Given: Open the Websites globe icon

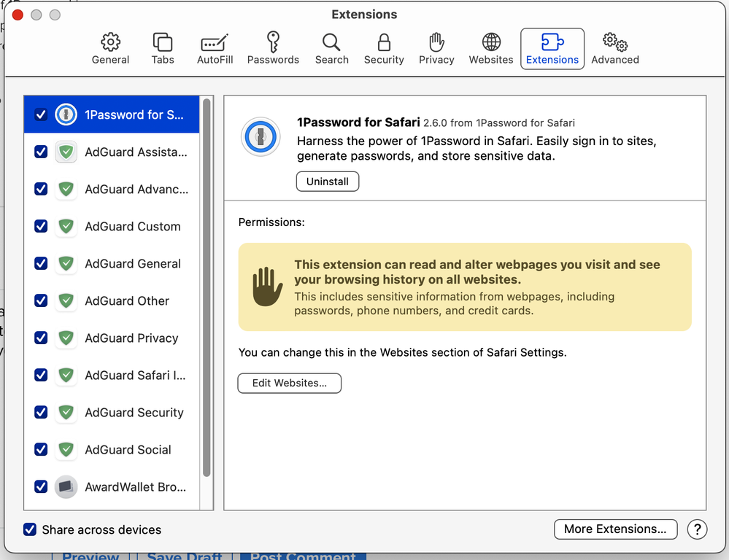Looking at the screenshot, I should 491,42.
